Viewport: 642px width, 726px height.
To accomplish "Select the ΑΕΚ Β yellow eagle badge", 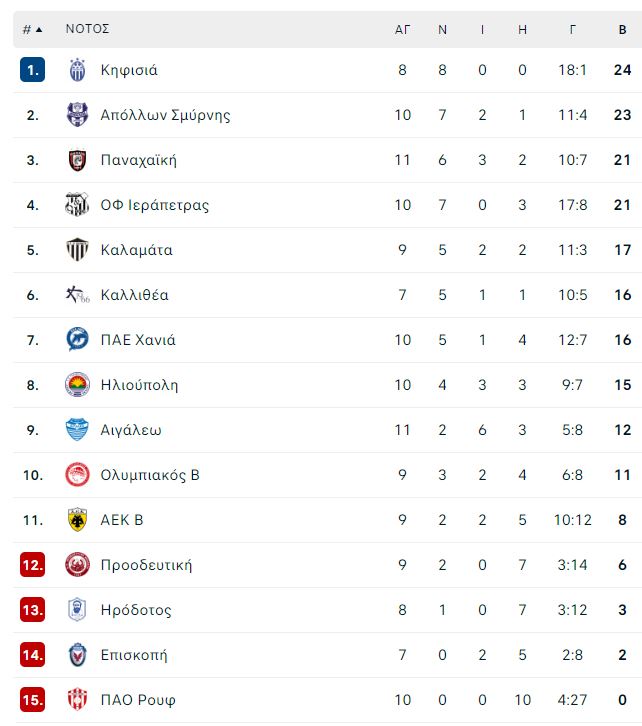I will [77, 519].
